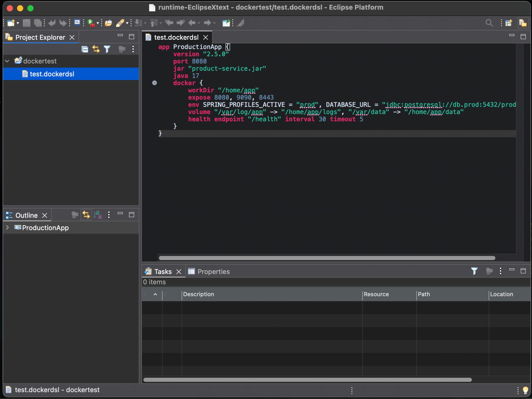Screen dimensions: 532x399
Task: Click the Undo arrow in the toolbar
Action: coord(52,23)
